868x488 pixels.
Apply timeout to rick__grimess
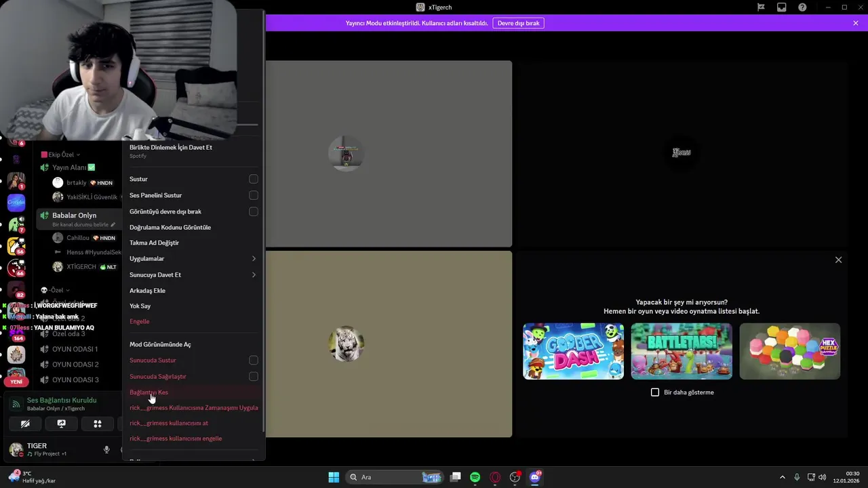coord(193,407)
